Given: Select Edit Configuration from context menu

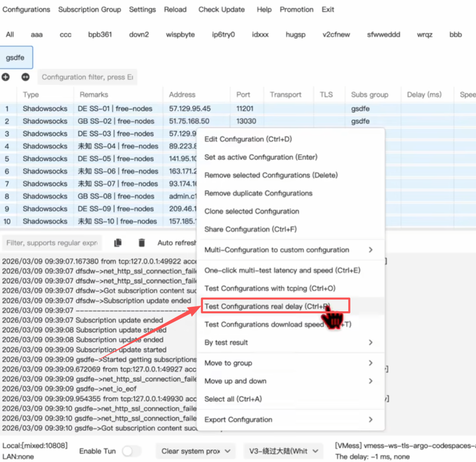Looking at the screenshot, I should (248, 139).
